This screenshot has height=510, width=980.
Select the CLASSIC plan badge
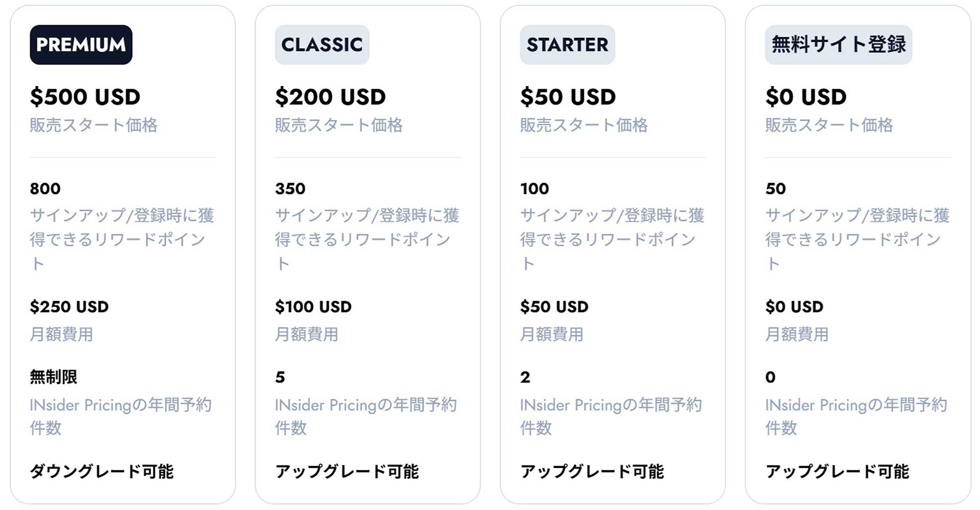[322, 45]
